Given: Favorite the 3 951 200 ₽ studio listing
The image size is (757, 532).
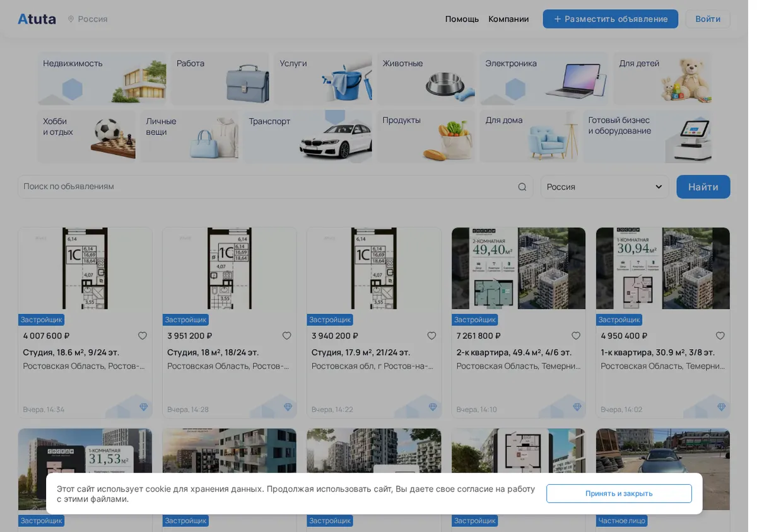Looking at the screenshot, I should 287,336.
